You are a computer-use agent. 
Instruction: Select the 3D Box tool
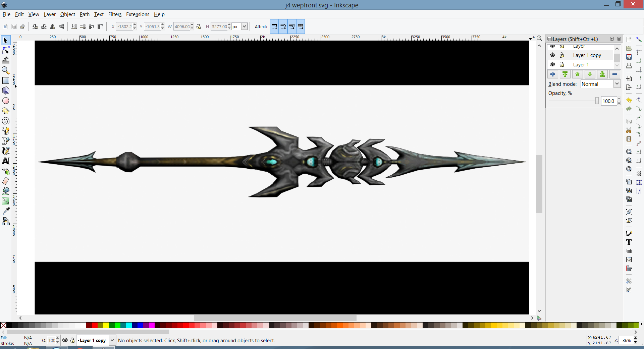click(x=5, y=91)
